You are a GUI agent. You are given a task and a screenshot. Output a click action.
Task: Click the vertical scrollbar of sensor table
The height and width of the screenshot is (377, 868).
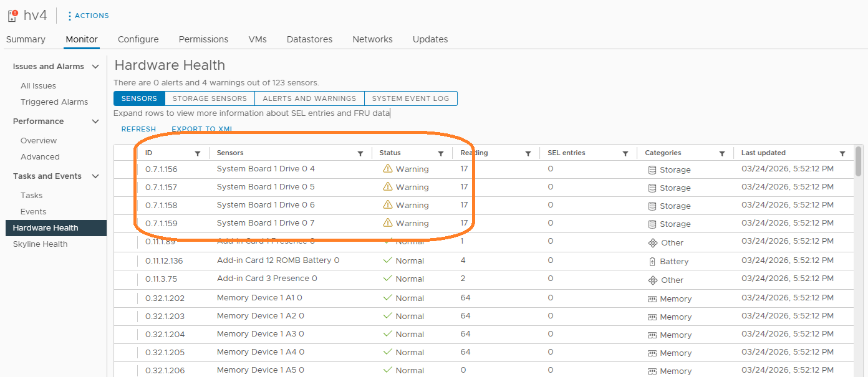pos(859,161)
